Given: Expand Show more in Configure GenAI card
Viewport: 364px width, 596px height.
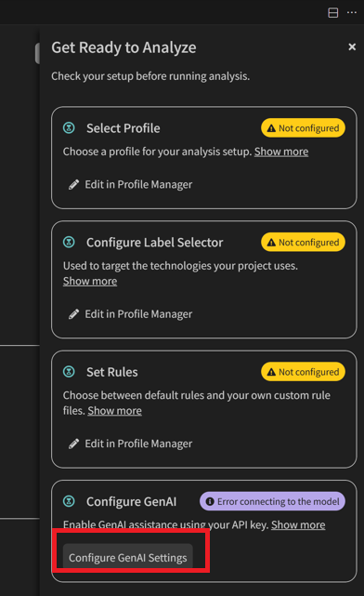Looking at the screenshot, I should [x=298, y=525].
